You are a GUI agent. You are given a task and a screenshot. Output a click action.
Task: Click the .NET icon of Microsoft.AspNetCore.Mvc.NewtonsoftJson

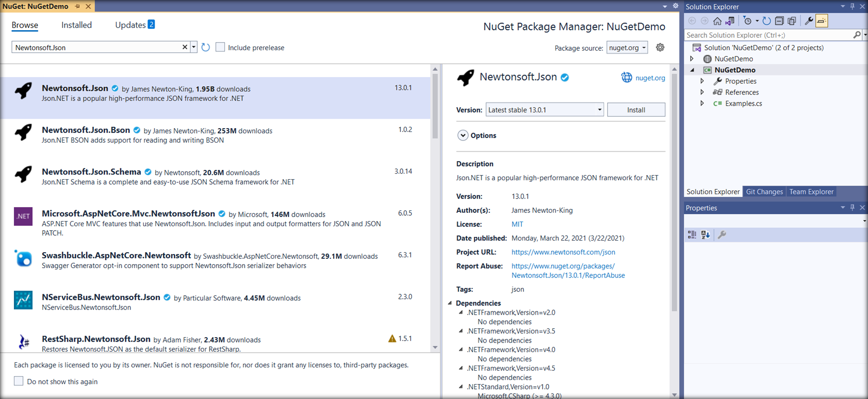(23, 216)
